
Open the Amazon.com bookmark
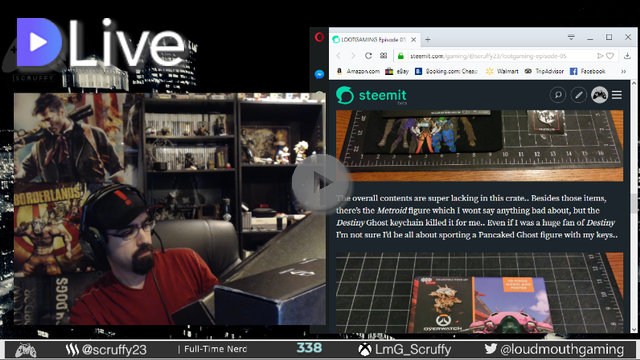(358, 71)
